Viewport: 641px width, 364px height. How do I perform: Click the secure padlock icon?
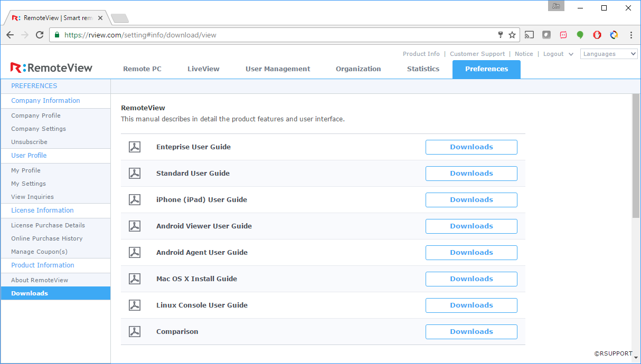pos(57,35)
